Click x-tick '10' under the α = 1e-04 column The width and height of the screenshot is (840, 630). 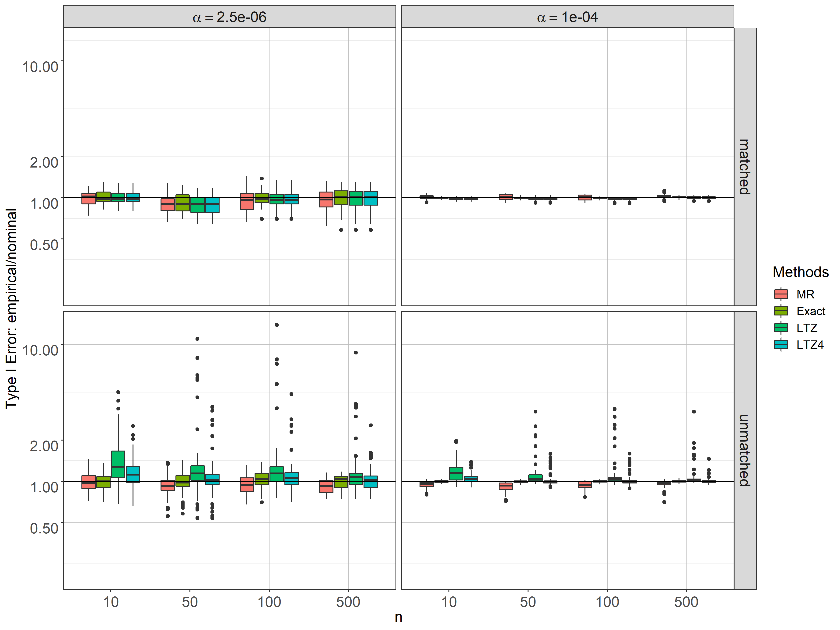tap(449, 602)
